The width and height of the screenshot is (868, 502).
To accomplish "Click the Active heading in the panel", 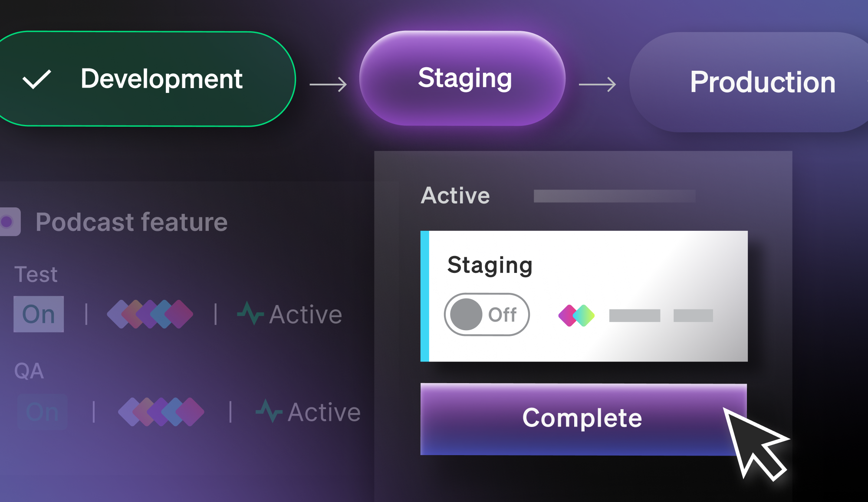I will (x=455, y=196).
